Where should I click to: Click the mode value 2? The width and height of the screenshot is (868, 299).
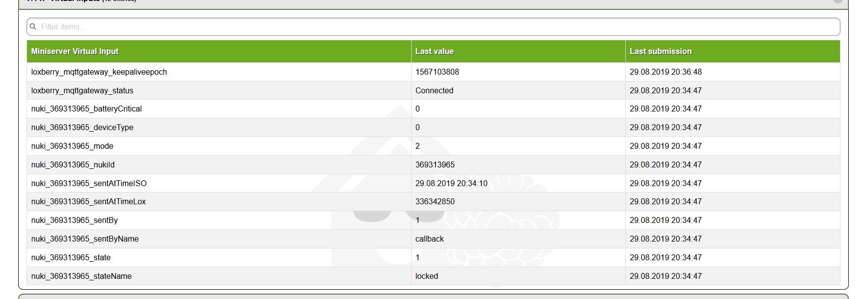click(x=418, y=146)
